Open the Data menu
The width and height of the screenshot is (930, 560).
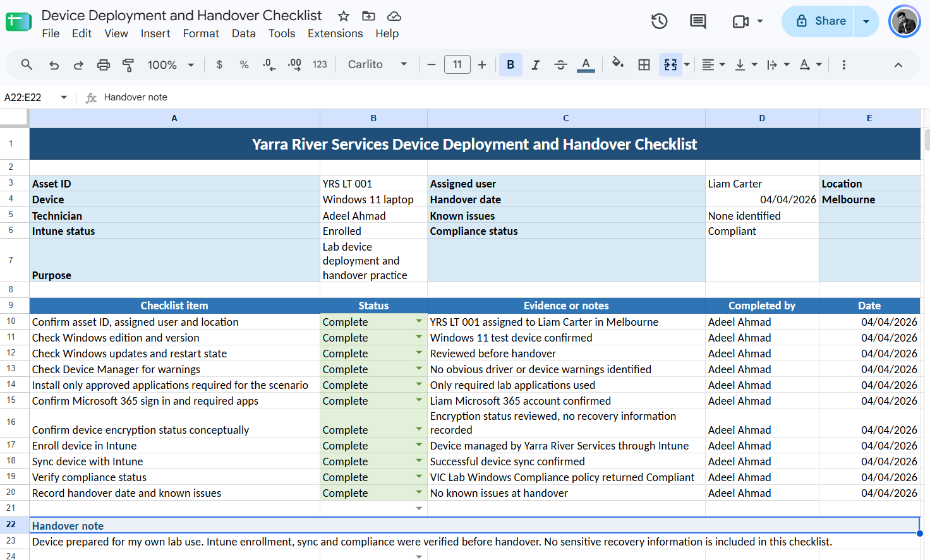pyautogui.click(x=244, y=33)
